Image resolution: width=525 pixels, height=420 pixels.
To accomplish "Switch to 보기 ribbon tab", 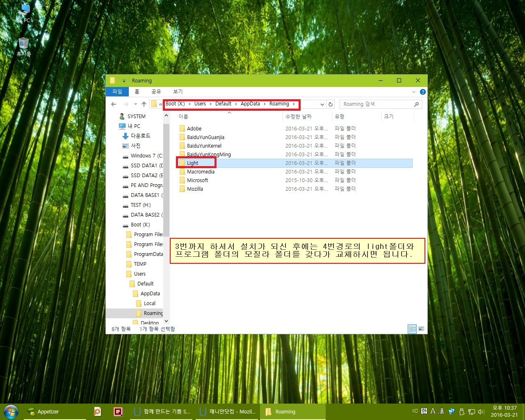I will tap(178, 91).
